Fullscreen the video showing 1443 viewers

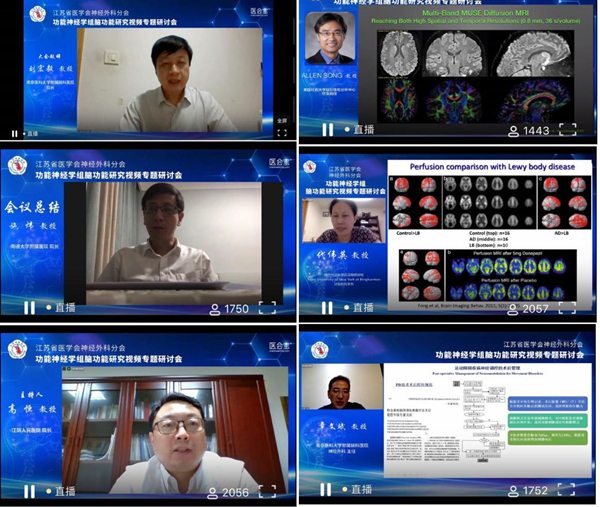pyautogui.click(x=568, y=129)
